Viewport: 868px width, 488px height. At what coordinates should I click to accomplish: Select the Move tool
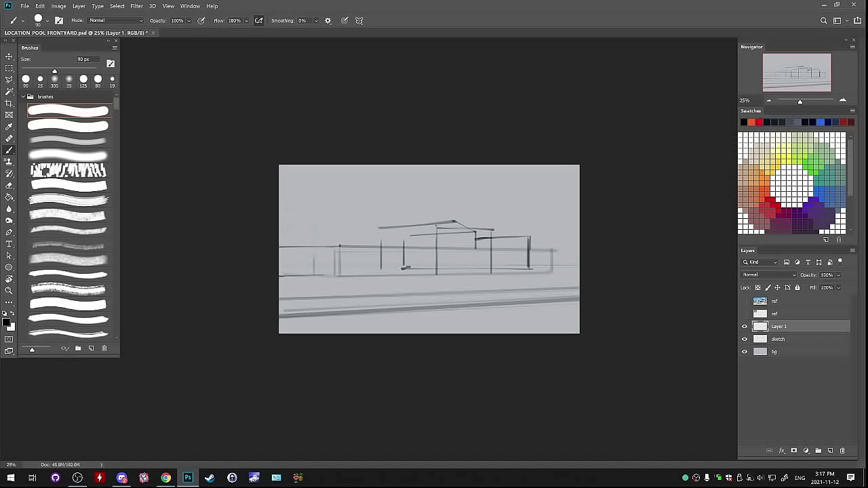click(9, 56)
